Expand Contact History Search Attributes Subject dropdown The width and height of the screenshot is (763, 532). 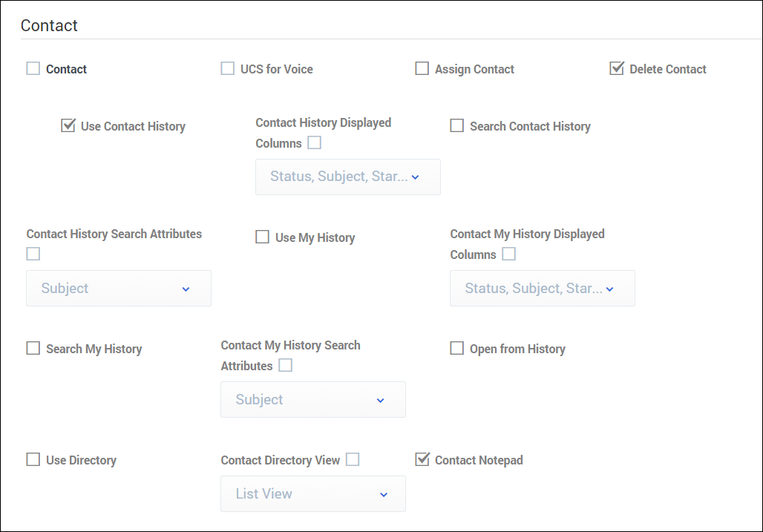(119, 289)
